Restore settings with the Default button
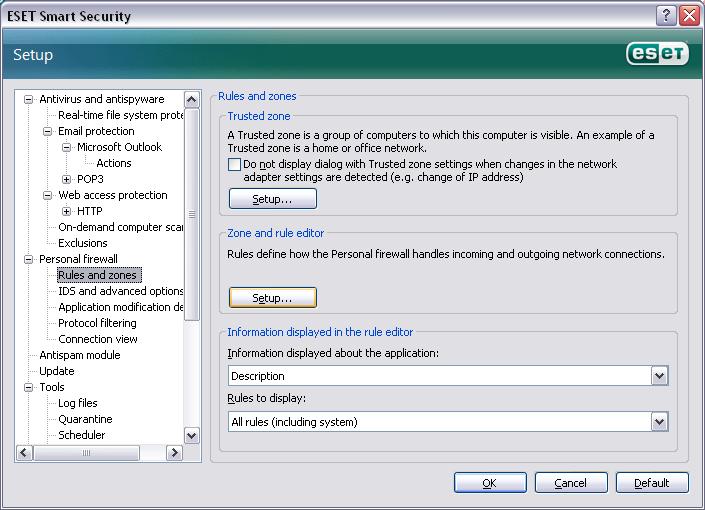 [652, 483]
